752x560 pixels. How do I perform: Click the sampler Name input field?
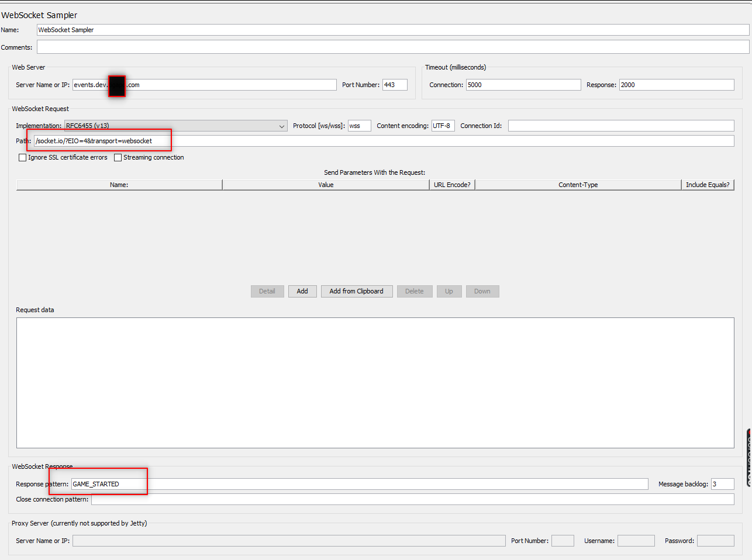(393, 30)
